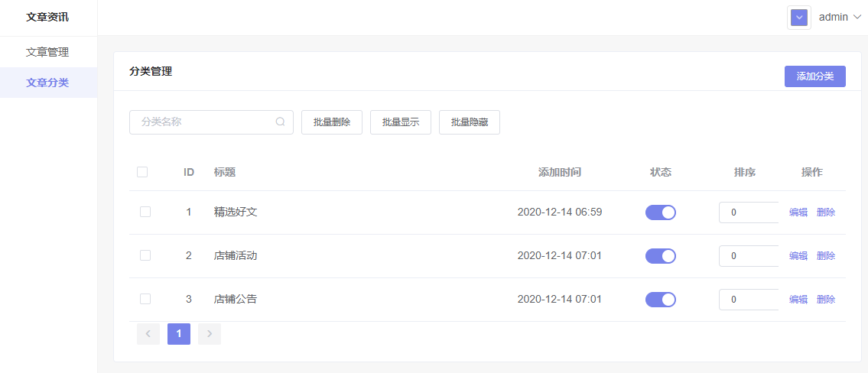Click the date 2020-12-14 06:59
The height and width of the screenshot is (373, 868).
coord(560,212)
